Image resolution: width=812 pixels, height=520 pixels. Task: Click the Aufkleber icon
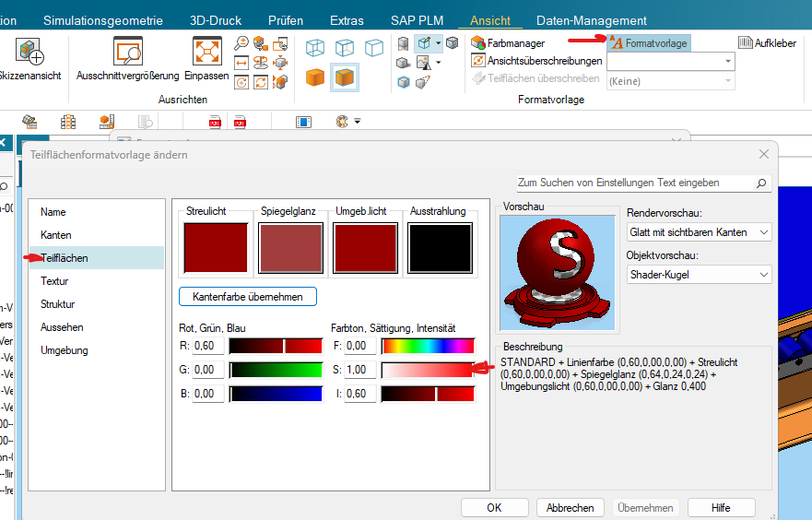coord(746,43)
